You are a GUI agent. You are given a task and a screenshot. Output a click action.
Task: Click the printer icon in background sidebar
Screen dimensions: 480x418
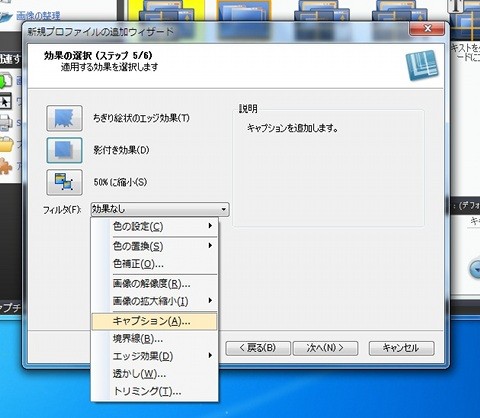click(x=5, y=122)
